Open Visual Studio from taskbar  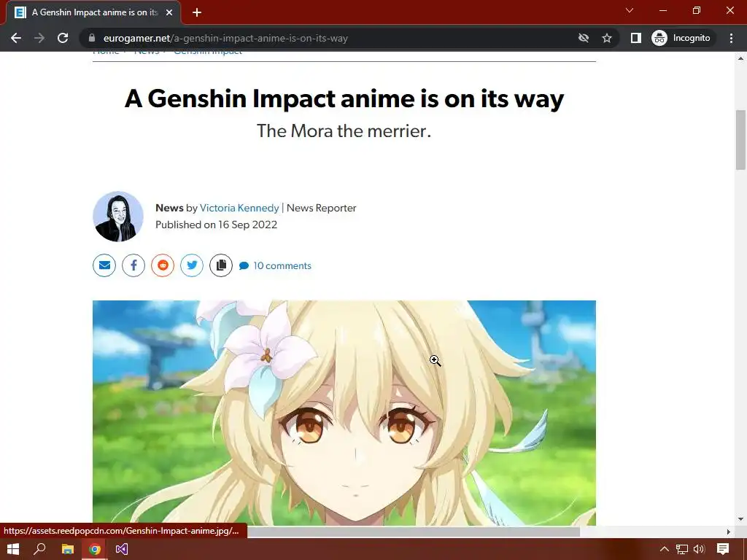click(x=122, y=549)
